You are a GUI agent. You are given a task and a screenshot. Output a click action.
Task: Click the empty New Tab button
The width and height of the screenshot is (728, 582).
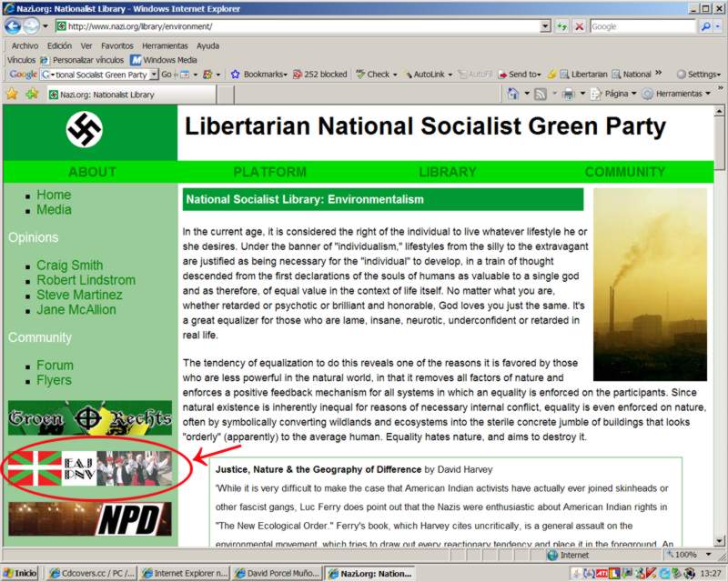[225, 95]
